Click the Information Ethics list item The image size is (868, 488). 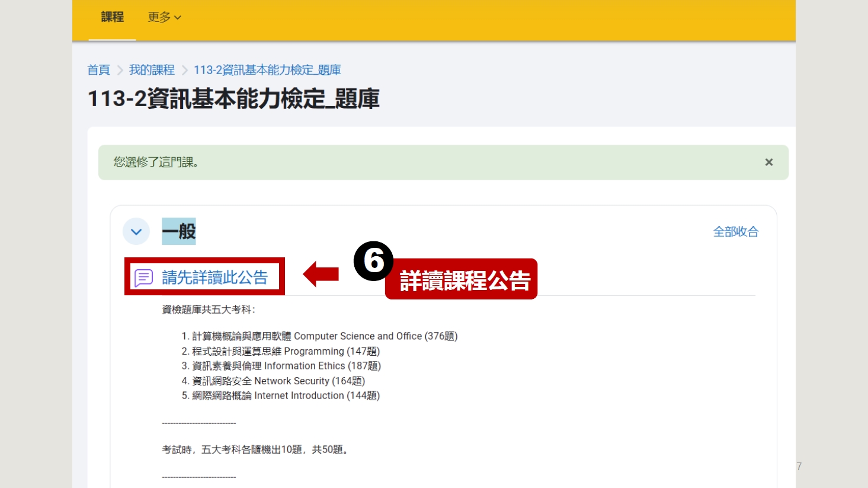point(286,366)
